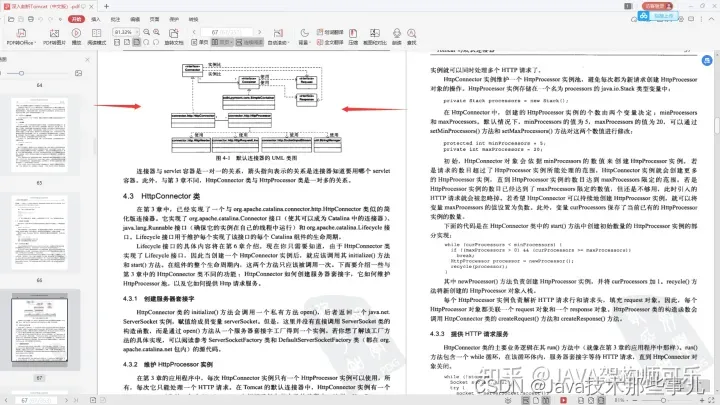Click thumbnail size slider in the sidebar
This screenshot has height=405, width=720.
click(x=21, y=73)
